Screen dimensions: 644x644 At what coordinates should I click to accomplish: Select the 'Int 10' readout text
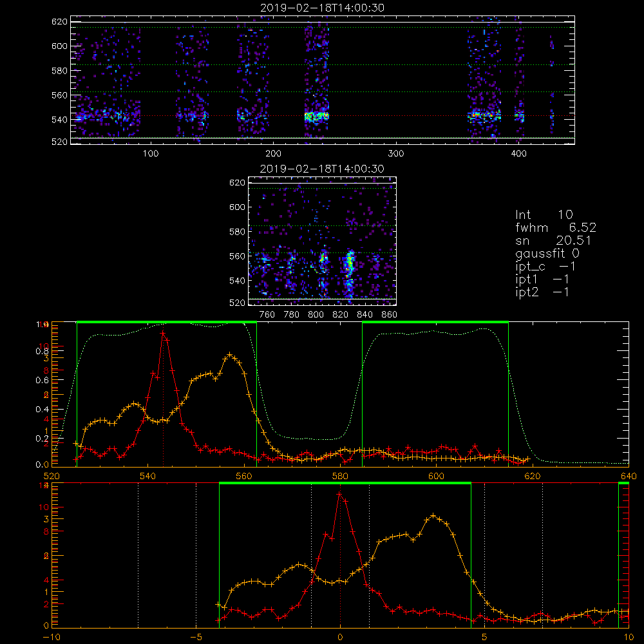544,214
